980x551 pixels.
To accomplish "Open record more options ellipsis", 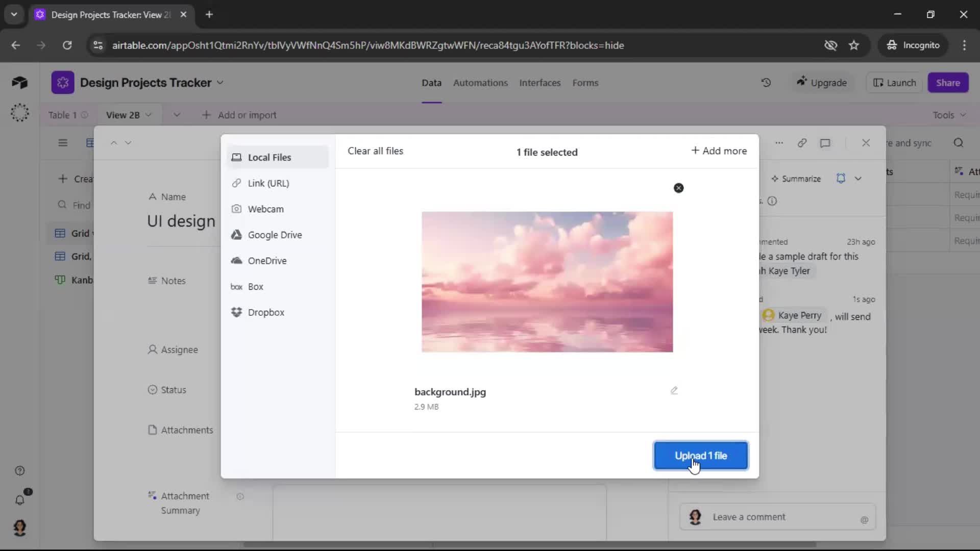I will click(779, 143).
